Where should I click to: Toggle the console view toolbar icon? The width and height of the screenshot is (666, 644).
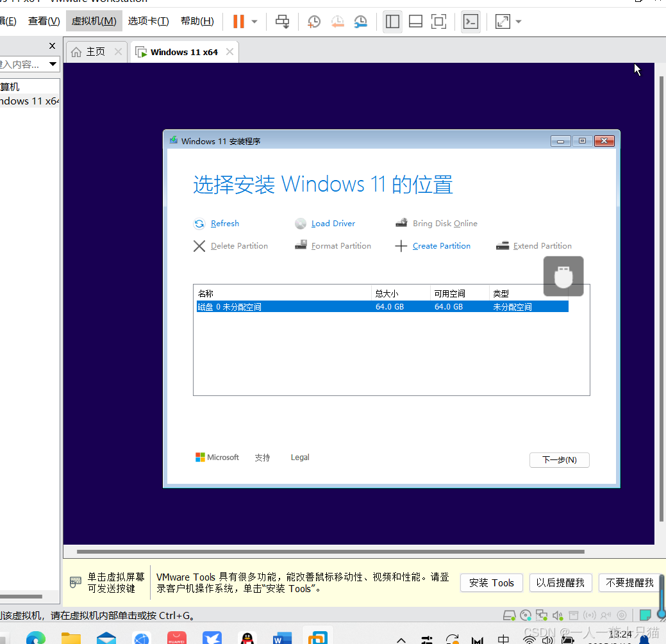coord(470,21)
